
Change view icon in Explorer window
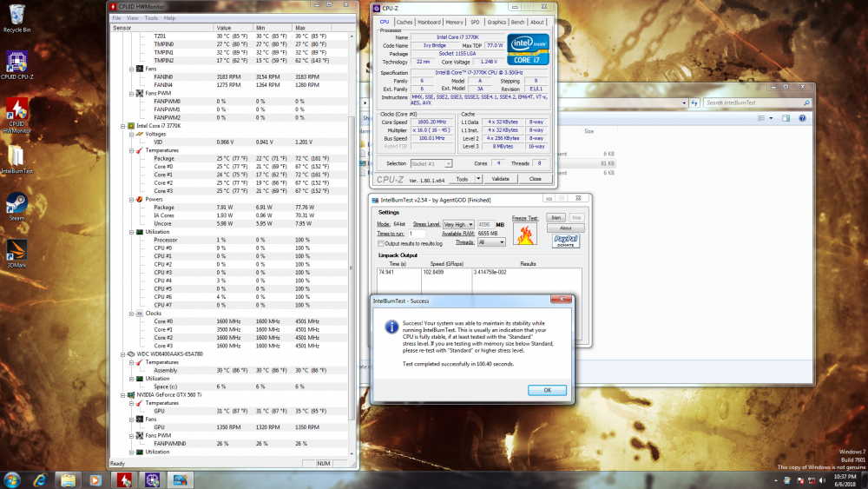point(762,118)
